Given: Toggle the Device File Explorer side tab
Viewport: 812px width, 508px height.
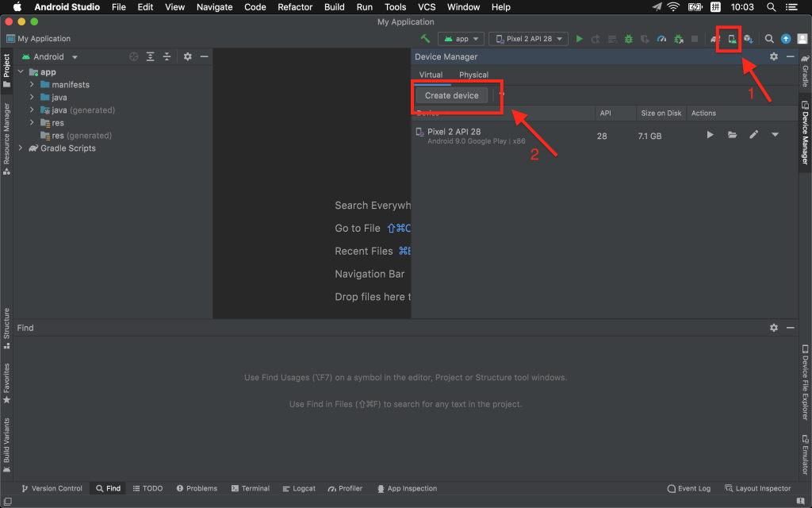Looking at the screenshot, I should tap(806, 382).
